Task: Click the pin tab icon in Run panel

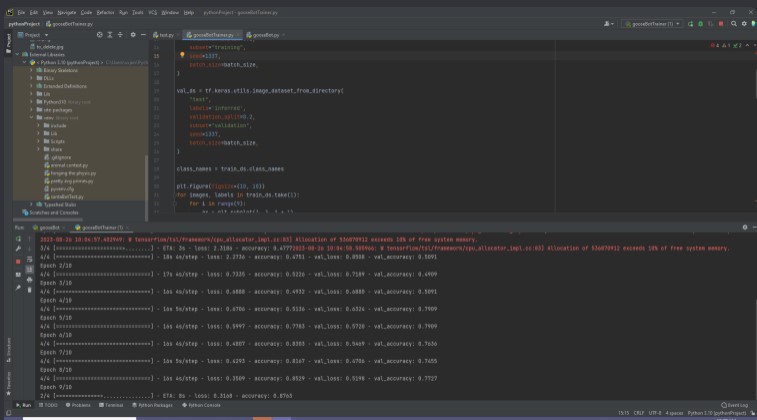Action: [18, 288]
